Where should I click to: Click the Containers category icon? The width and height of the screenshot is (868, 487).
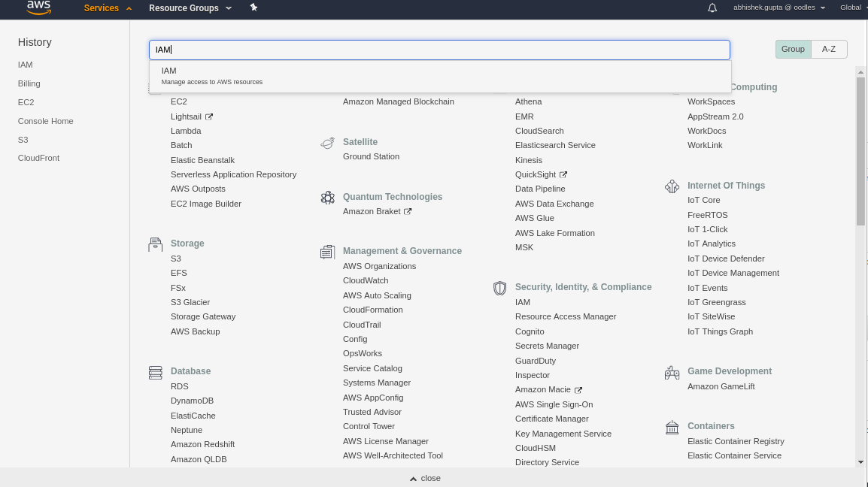[x=672, y=427]
